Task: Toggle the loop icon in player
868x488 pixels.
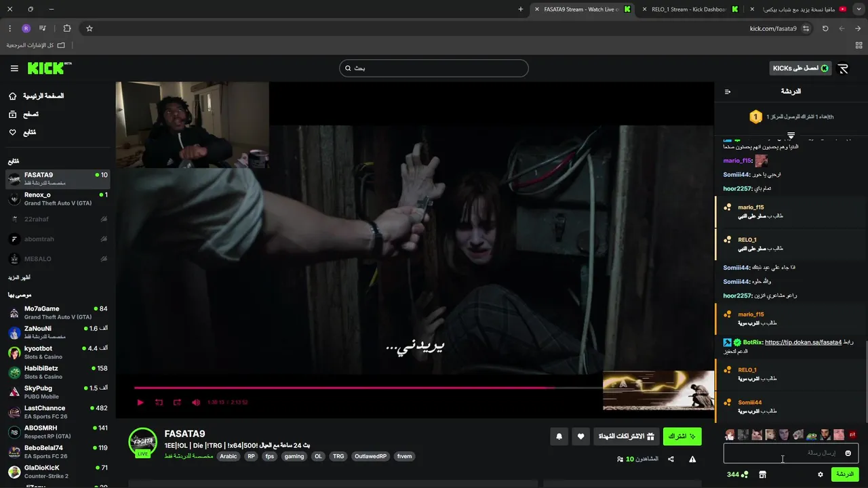Action: [x=159, y=403]
